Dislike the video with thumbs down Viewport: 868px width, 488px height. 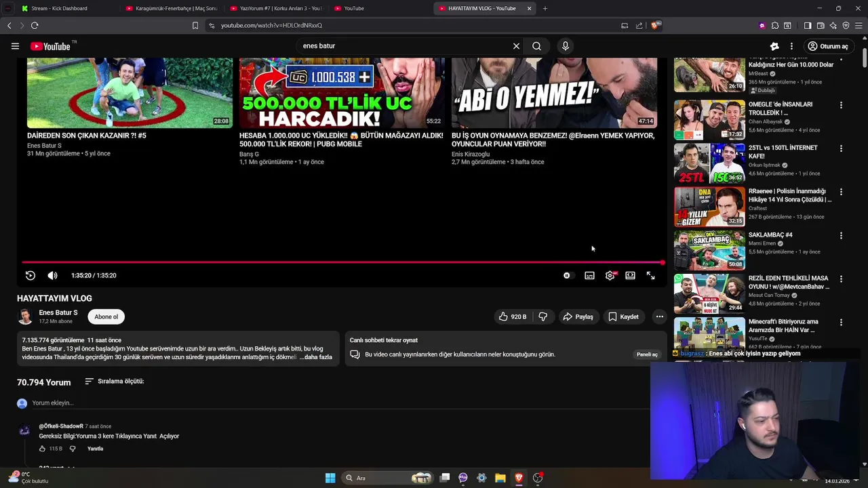click(x=542, y=317)
